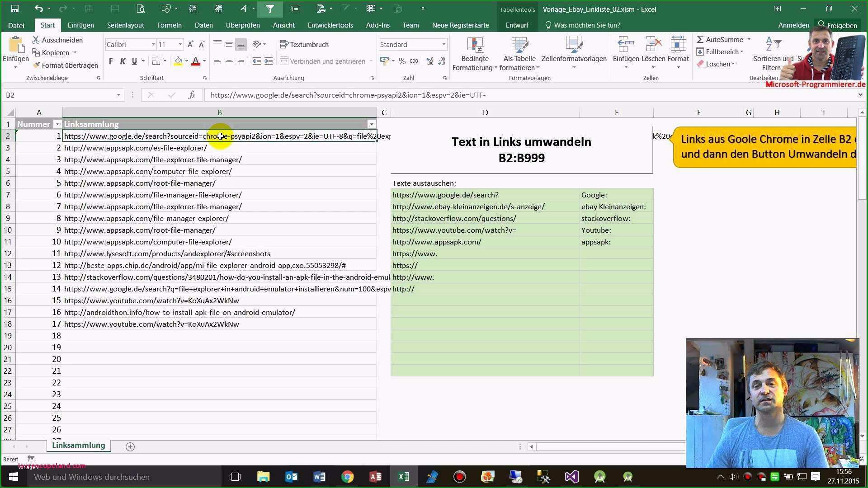Open the Standard number format dropdown
Screen dimensions: 868x488
(443, 44)
